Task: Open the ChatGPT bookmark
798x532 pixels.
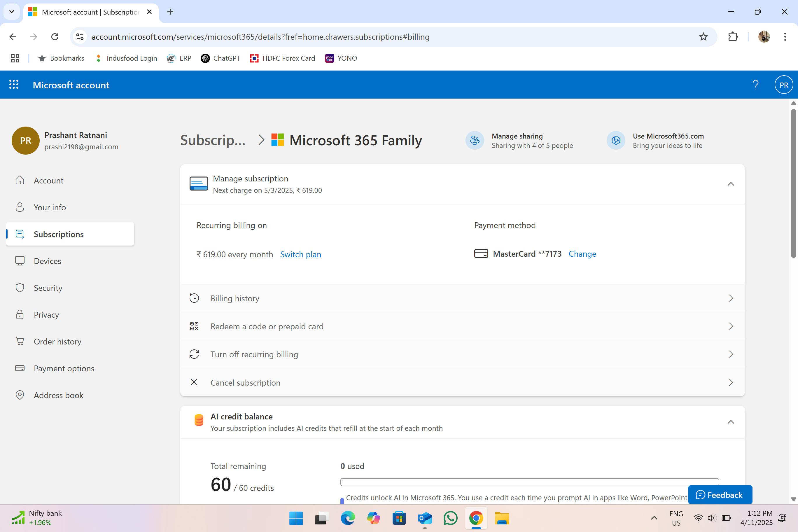Action: click(x=220, y=58)
